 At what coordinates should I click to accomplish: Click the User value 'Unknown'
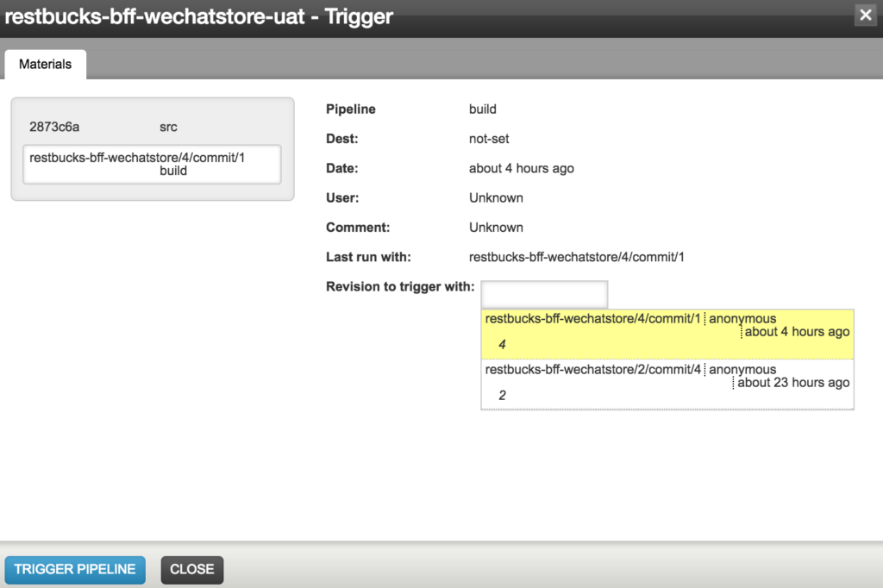(496, 198)
